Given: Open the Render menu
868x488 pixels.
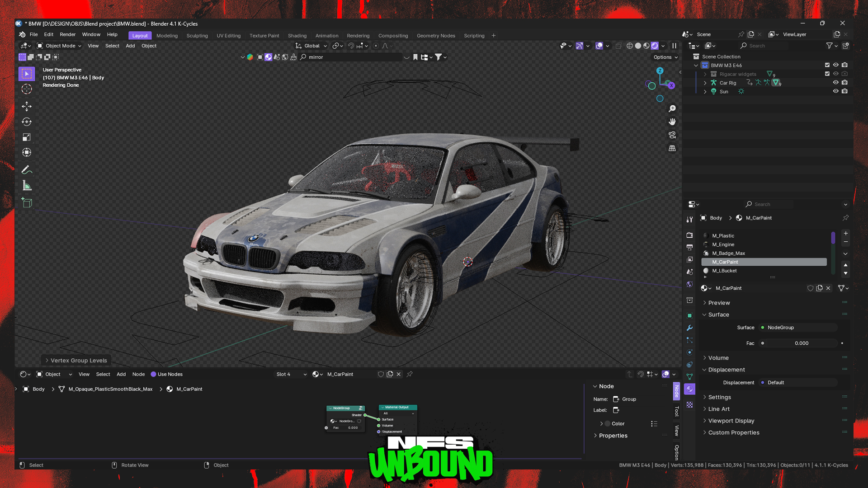Looking at the screenshot, I should (67, 34).
